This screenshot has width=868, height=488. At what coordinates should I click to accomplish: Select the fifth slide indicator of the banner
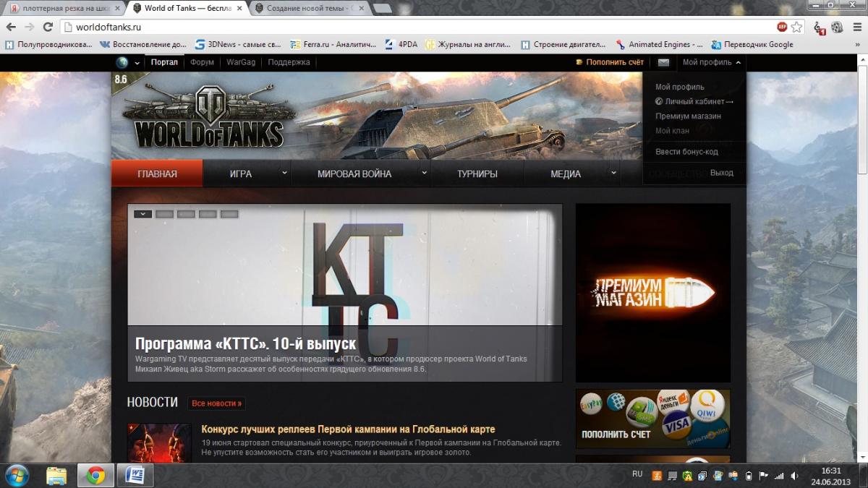pyautogui.click(x=229, y=214)
